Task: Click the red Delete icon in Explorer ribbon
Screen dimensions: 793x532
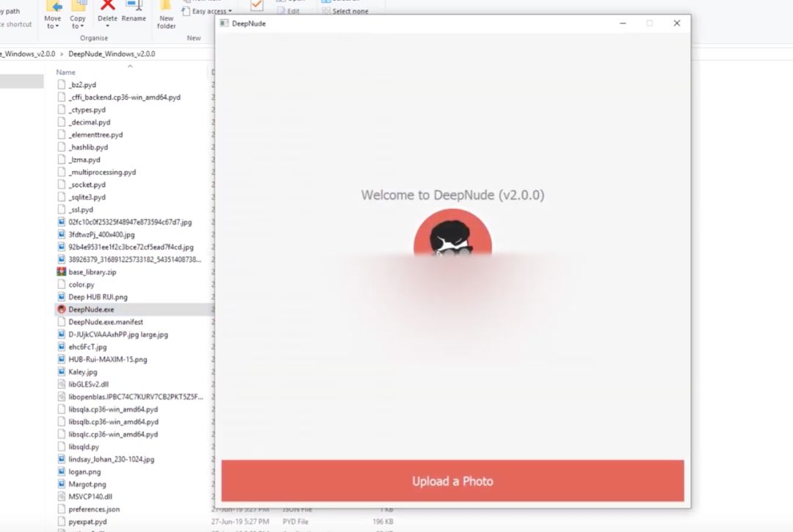Action: point(107,5)
